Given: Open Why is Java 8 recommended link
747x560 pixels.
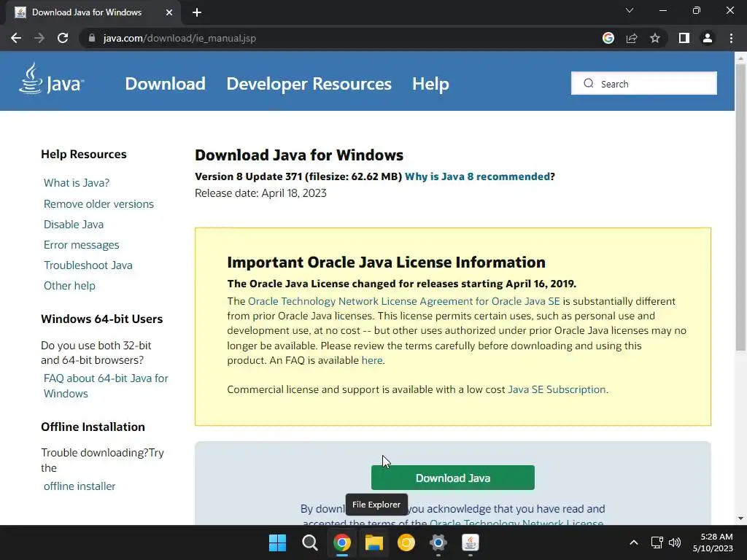Looking at the screenshot, I should 477,176.
